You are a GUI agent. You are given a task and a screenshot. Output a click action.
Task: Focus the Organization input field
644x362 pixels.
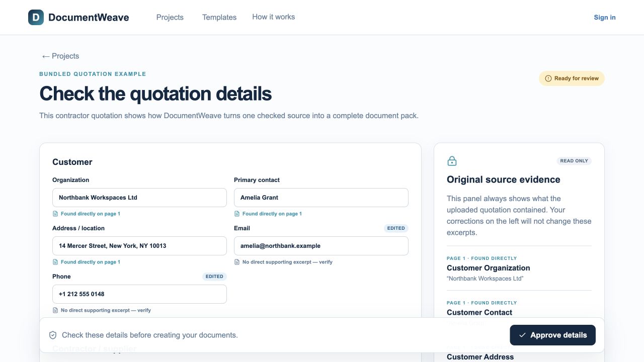[x=139, y=198]
